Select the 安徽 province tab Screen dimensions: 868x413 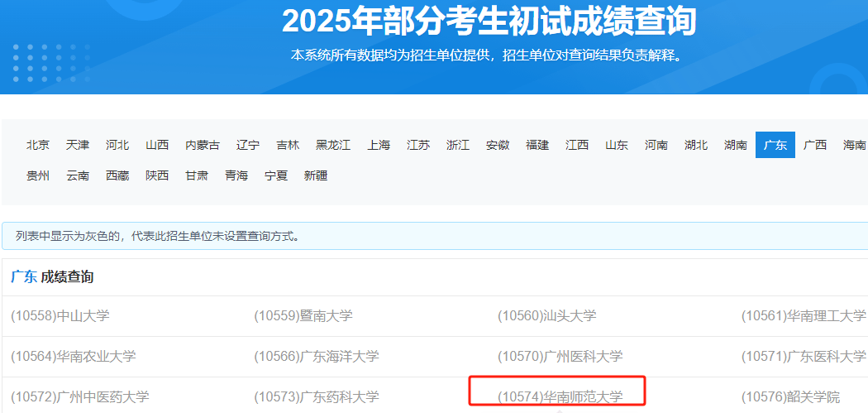point(498,145)
